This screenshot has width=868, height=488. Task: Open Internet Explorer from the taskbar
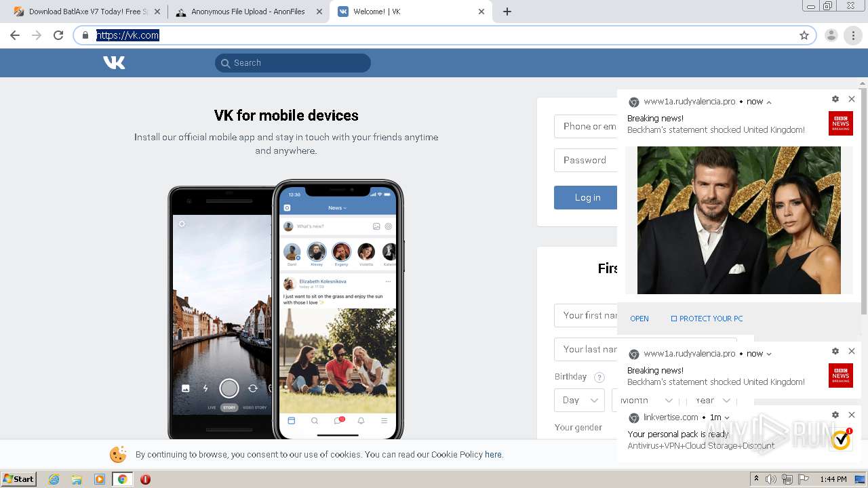(x=54, y=479)
